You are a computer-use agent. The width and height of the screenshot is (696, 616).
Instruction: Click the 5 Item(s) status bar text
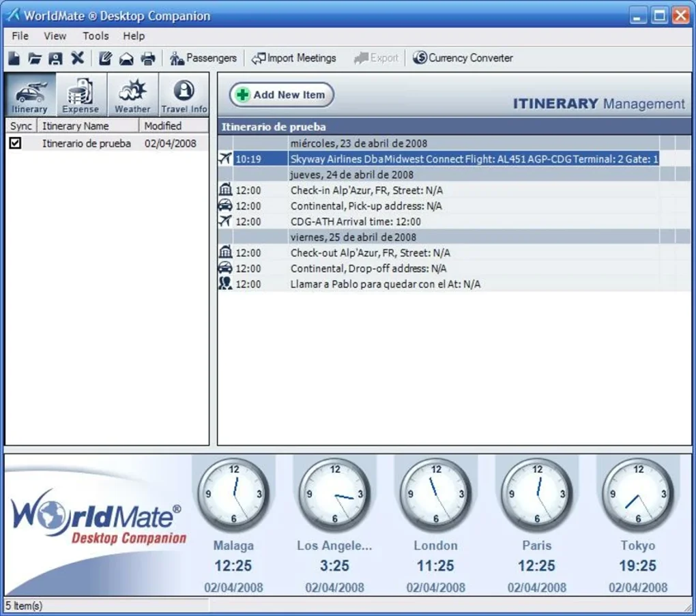[24, 606]
